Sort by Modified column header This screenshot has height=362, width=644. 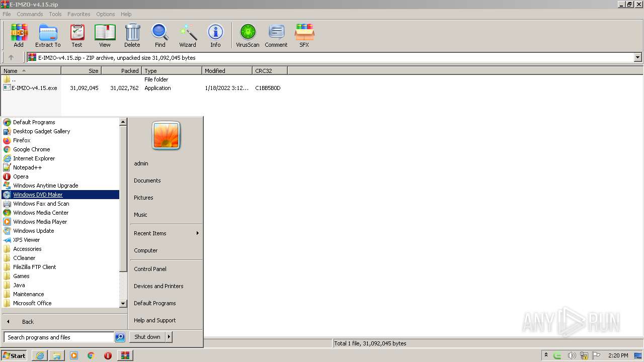(227, 71)
